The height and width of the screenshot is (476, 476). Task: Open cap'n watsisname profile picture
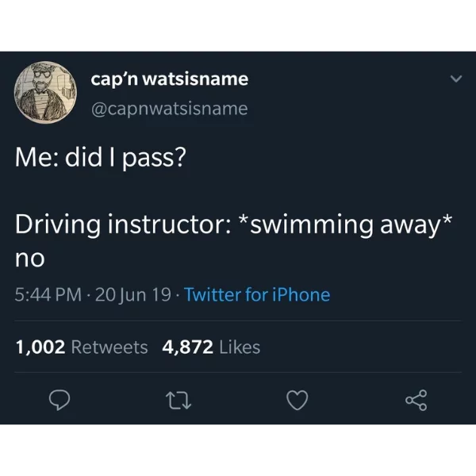45,92
